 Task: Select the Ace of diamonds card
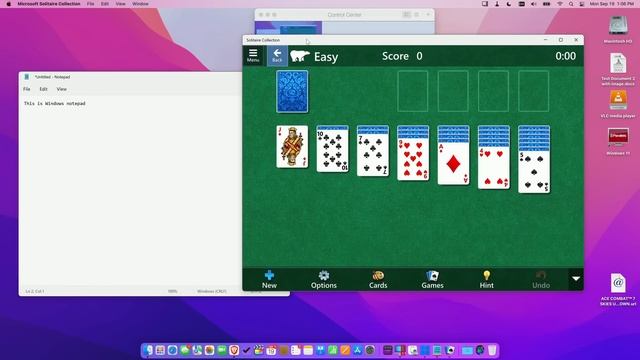(x=453, y=164)
